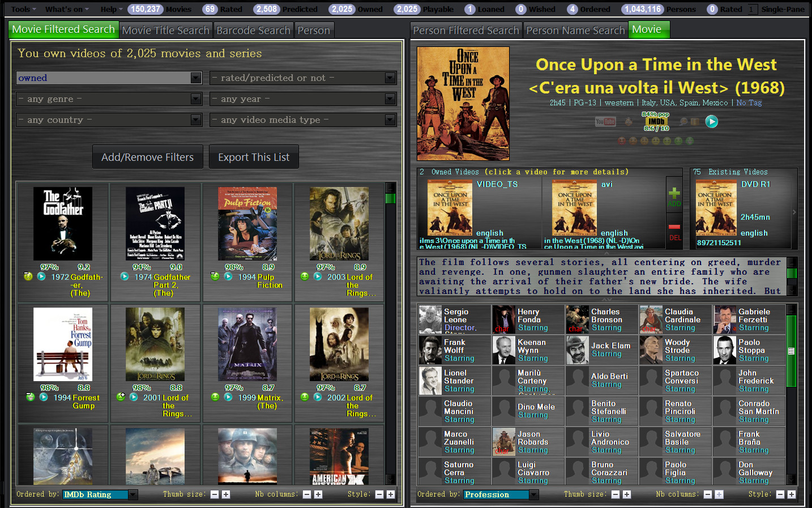Screen dimensions: 812x508
Task: Decrease movie list thumb size with minus
Action: coord(215,494)
